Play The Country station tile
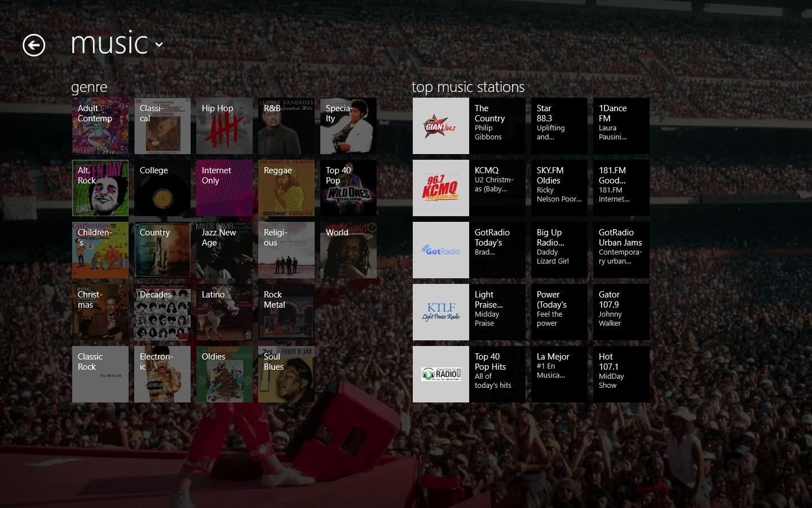 (x=497, y=126)
